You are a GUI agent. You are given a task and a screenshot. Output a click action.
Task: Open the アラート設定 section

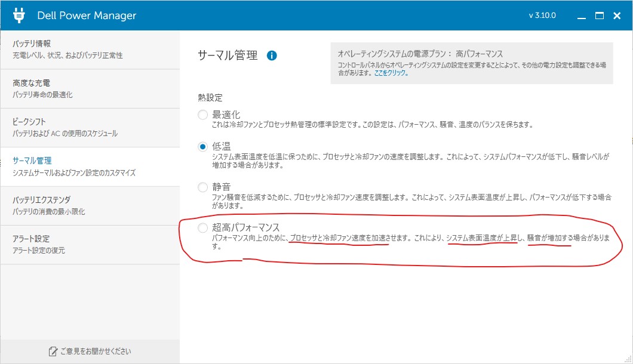90,244
